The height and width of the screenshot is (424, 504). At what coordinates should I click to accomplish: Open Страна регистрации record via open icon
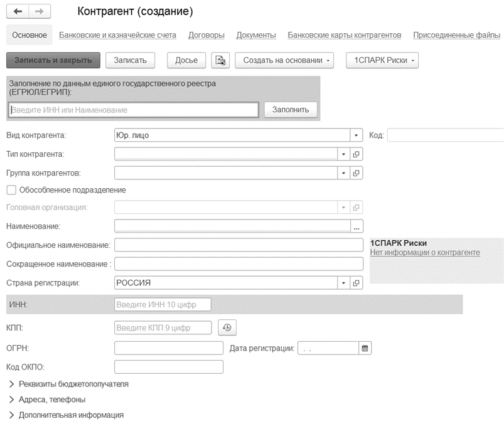click(x=356, y=283)
